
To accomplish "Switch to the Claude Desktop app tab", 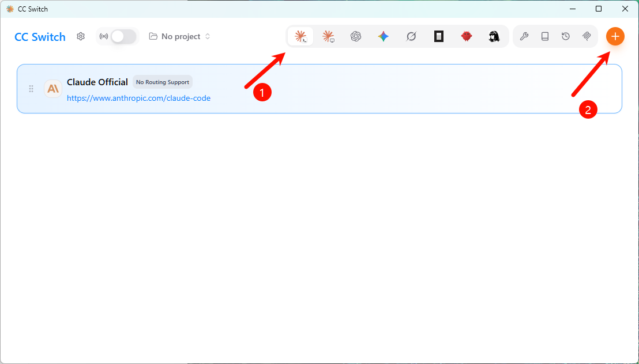I will coord(329,37).
